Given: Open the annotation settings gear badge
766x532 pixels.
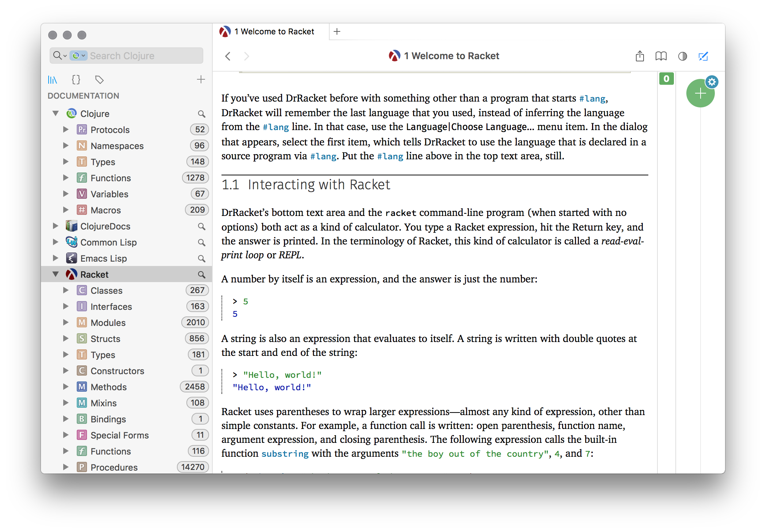Looking at the screenshot, I should 712,82.
